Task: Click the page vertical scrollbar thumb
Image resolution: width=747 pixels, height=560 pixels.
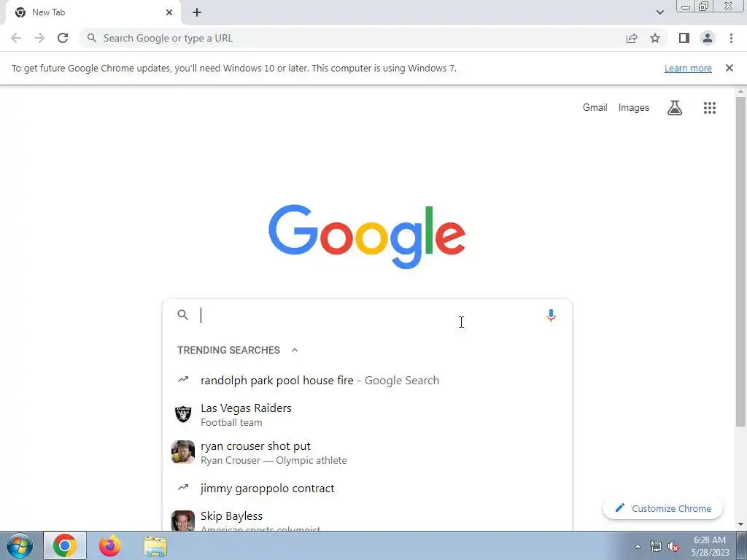Action: pos(740,261)
